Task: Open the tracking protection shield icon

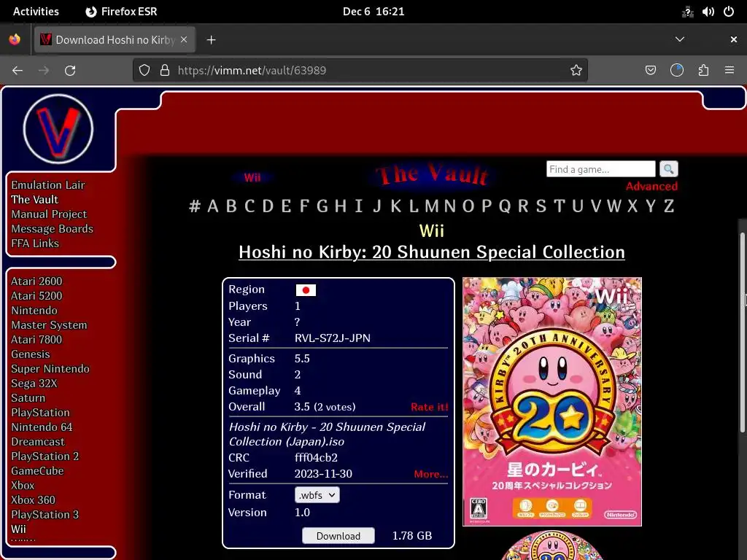Action: 144,71
